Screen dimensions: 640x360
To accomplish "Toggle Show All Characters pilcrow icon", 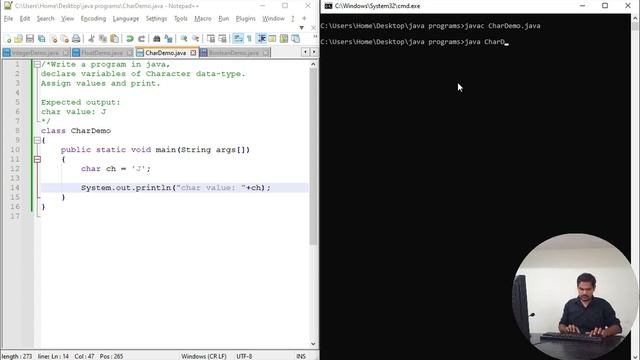I will [249, 39].
